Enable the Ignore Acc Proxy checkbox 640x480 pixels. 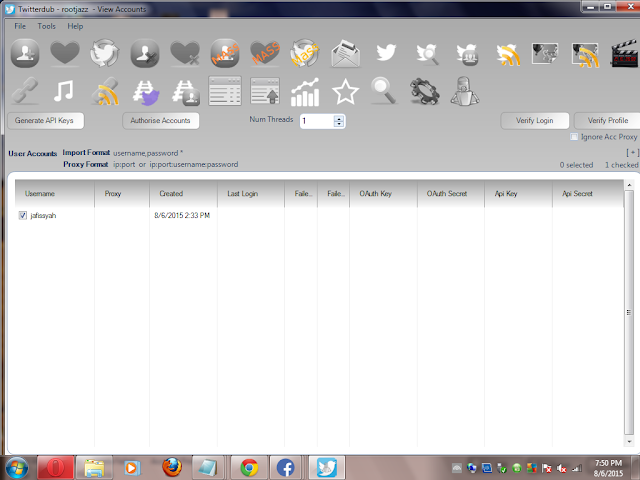(x=574, y=137)
